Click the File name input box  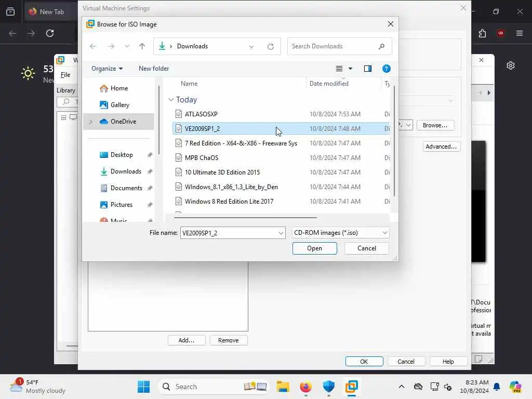(229, 233)
